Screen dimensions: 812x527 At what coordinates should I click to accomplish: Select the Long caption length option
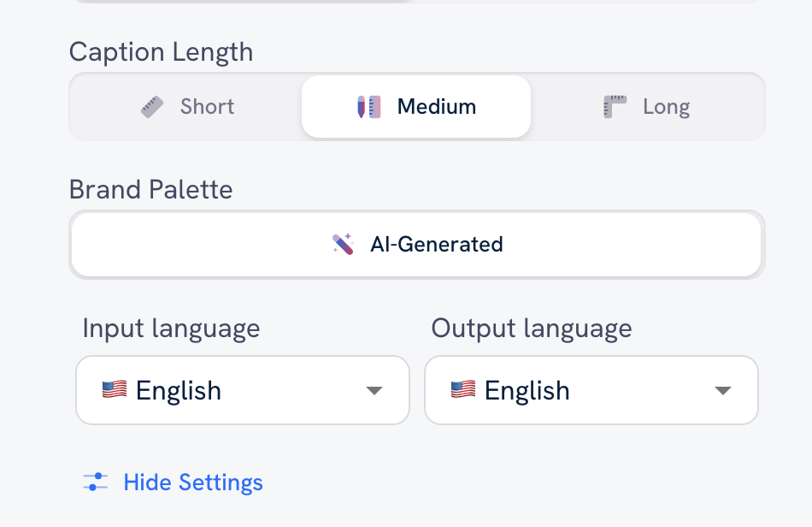(x=646, y=106)
